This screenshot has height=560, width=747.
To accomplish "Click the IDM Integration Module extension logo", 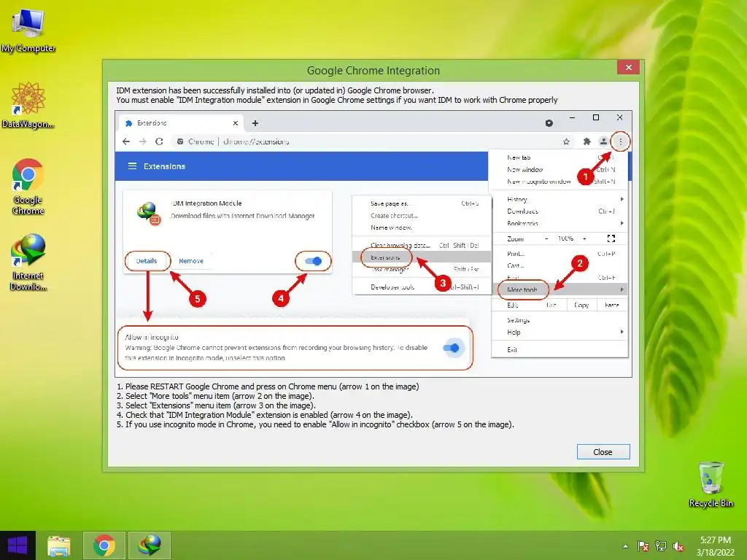I will coord(149,213).
